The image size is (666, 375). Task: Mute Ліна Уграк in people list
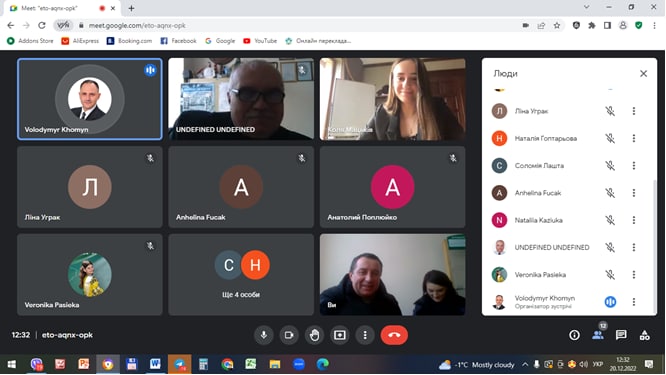pos(610,111)
